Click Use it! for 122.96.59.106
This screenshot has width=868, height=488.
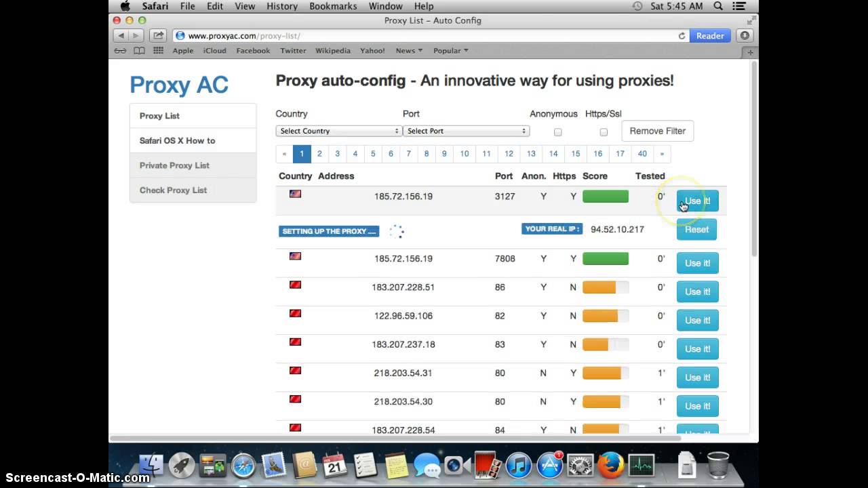click(697, 320)
